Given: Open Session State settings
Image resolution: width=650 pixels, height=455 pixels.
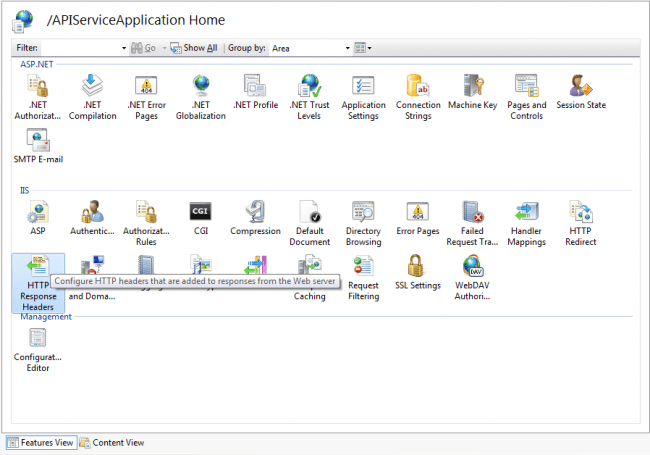Looking at the screenshot, I should pyautogui.click(x=581, y=92).
